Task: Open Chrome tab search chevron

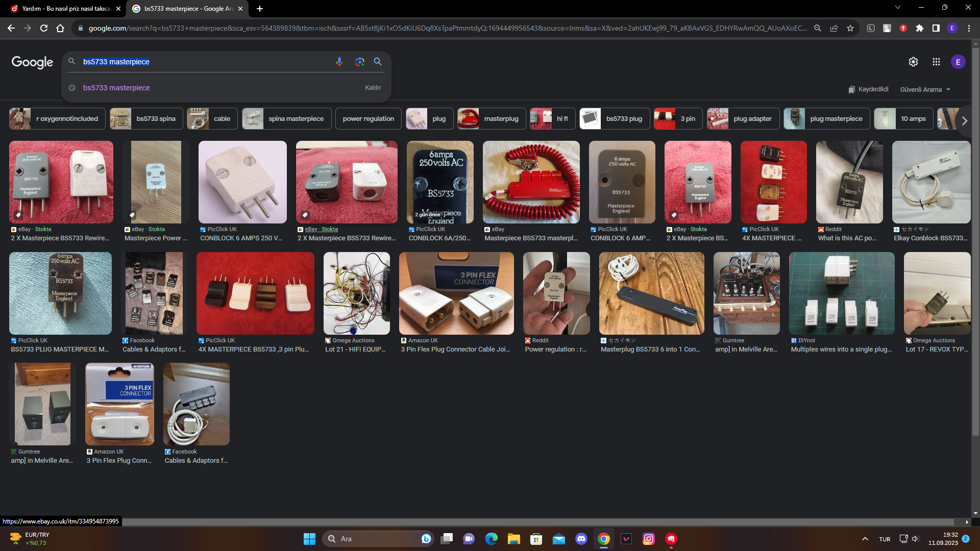Action: pos(898,8)
